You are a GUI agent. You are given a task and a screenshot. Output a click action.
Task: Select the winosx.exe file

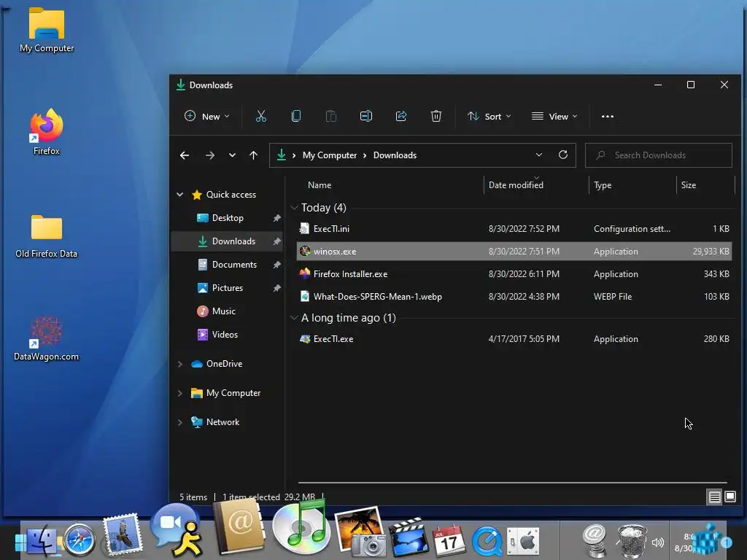click(x=514, y=252)
